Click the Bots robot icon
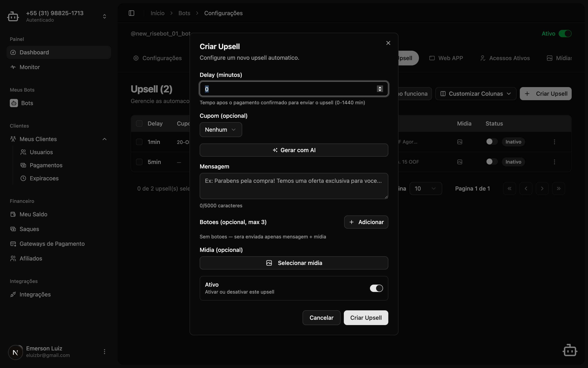The image size is (588, 368). pos(14,103)
